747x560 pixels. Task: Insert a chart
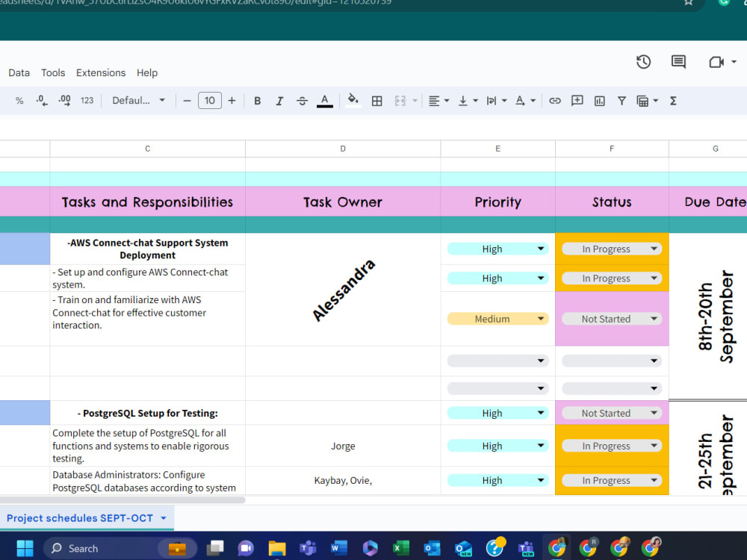point(599,100)
